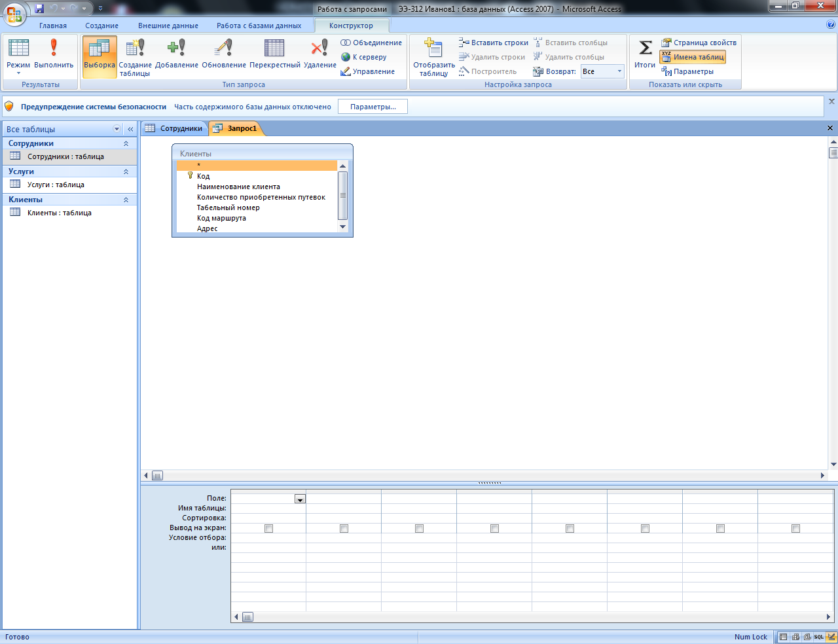Open the Режим view mode button

pyautogui.click(x=18, y=56)
